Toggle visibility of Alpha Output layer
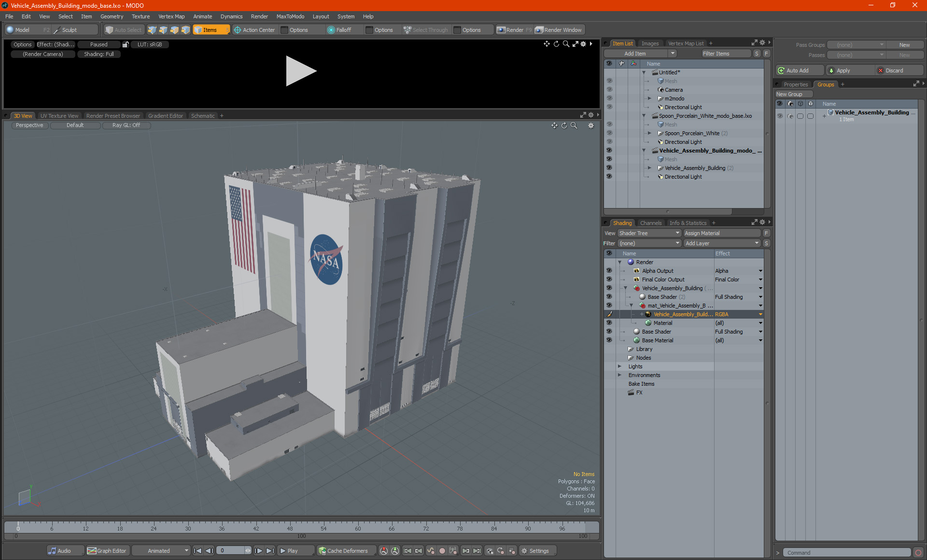Screen dimensions: 927x560 point(609,271)
